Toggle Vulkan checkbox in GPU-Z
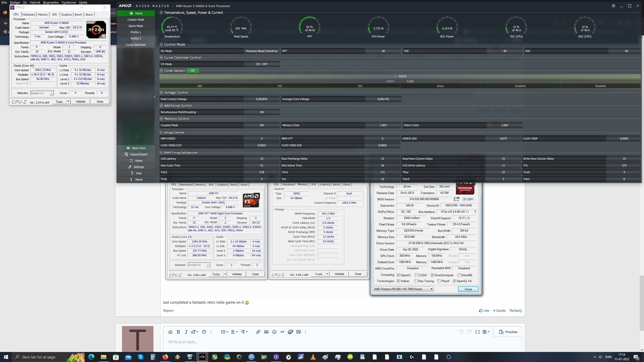This screenshot has width=644, height=362. tap(398, 281)
